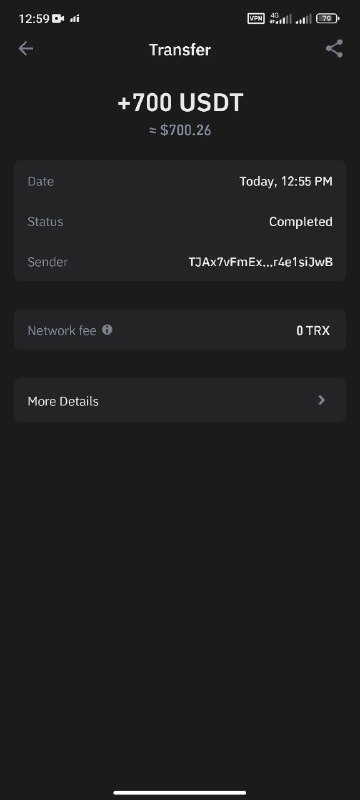This screenshot has width=360, height=800.
Task: Tap the 12:59 clock in status bar
Action: tap(34, 19)
